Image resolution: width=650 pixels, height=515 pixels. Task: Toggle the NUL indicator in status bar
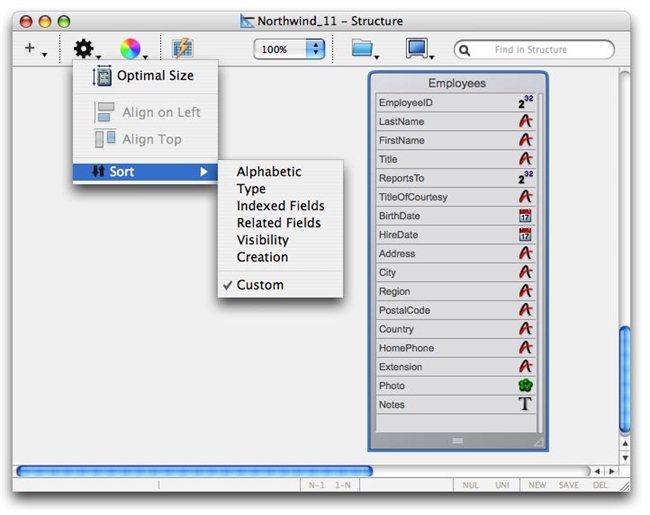(x=470, y=485)
